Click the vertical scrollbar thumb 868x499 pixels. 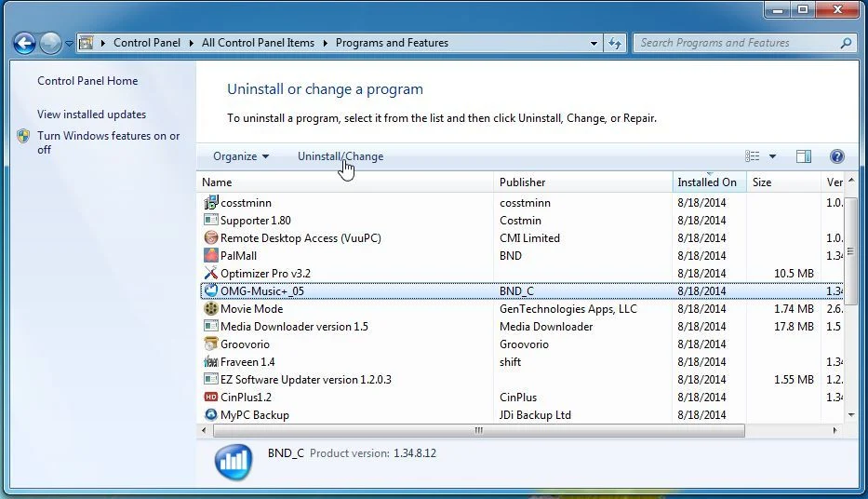coord(851,250)
